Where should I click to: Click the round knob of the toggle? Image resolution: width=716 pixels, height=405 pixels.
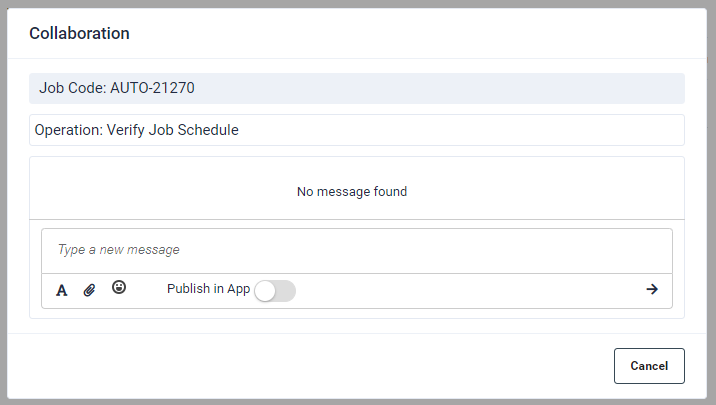[266, 290]
